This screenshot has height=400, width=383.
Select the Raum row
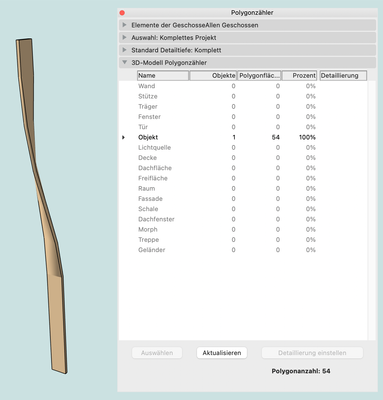pyautogui.click(x=243, y=188)
